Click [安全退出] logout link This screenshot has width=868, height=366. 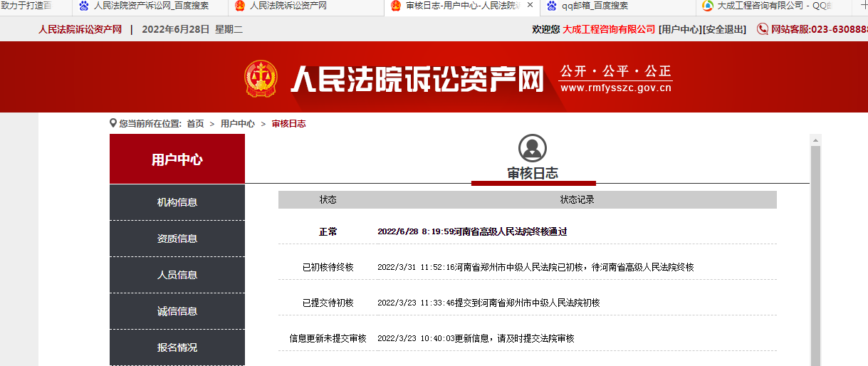coord(726,29)
